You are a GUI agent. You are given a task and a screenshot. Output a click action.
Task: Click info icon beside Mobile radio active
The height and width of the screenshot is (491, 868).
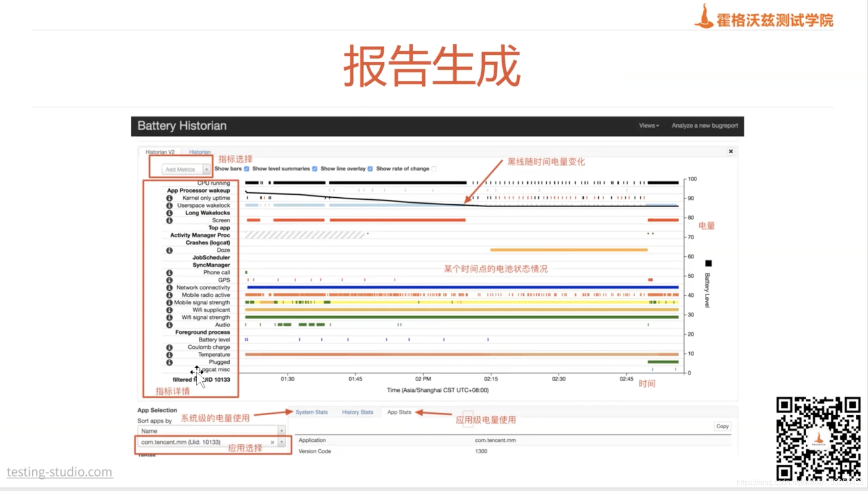tap(169, 295)
